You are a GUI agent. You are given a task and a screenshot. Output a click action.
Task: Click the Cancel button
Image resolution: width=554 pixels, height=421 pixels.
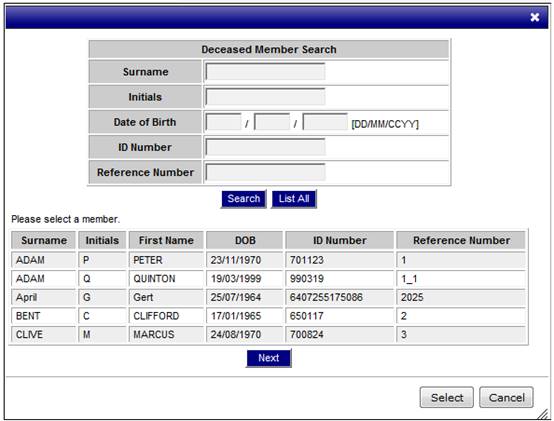click(x=506, y=397)
